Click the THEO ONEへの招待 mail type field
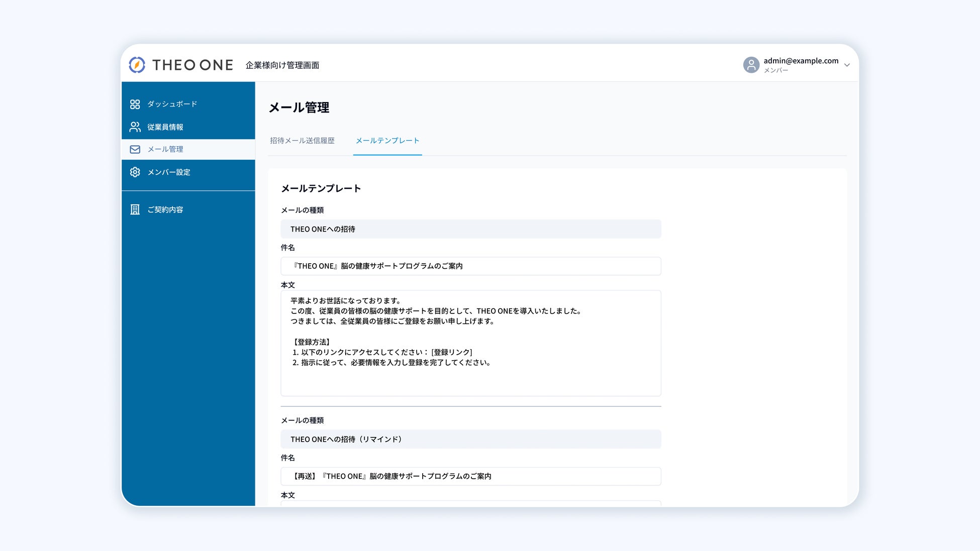980x551 pixels. [471, 229]
